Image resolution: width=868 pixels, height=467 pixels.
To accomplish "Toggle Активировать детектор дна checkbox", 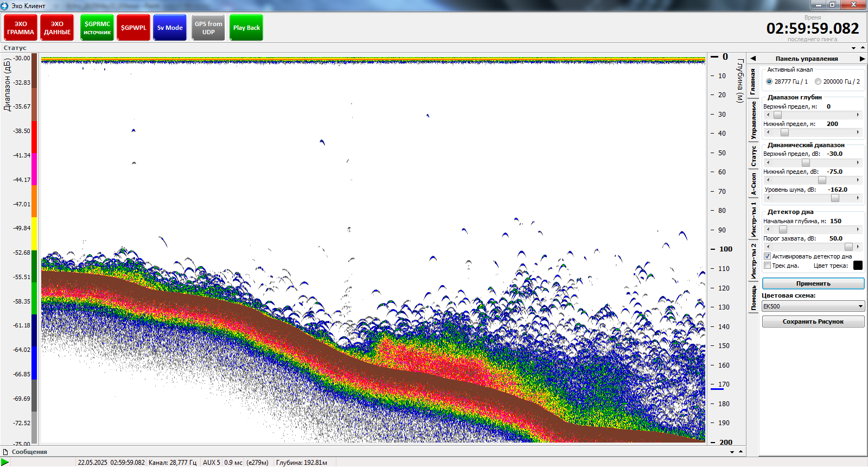I will tap(768, 256).
